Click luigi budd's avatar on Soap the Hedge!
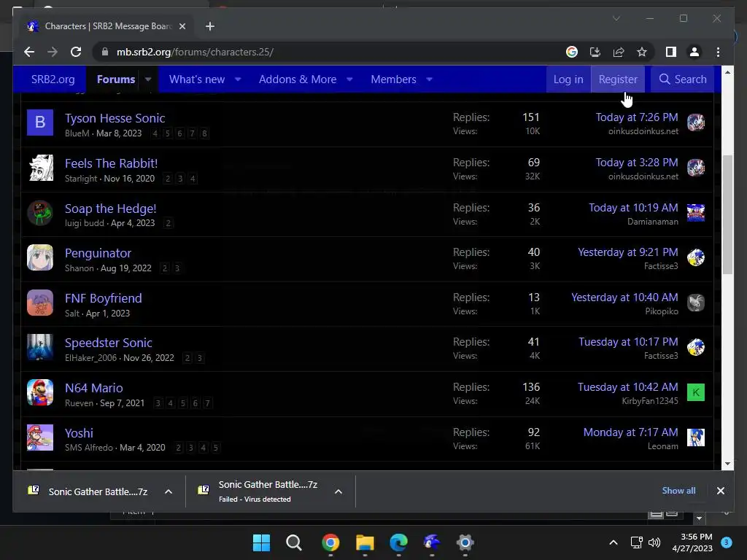The height and width of the screenshot is (560, 747). 40,213
